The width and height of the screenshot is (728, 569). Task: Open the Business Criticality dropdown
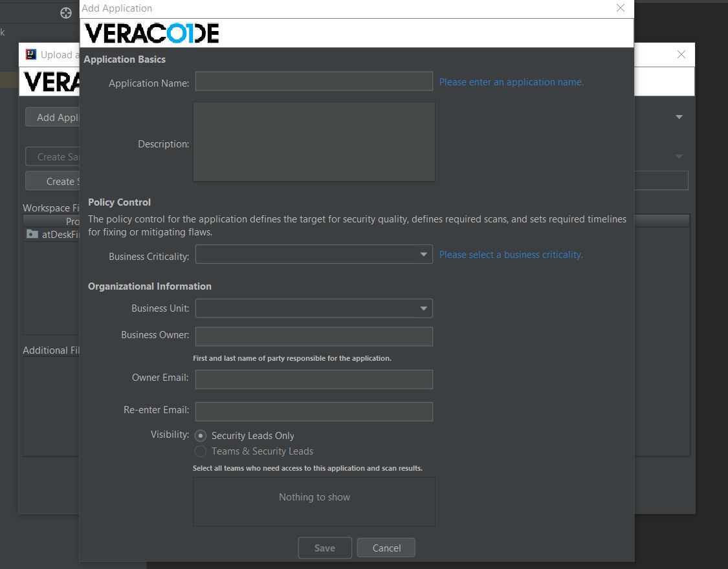(314, 254)
